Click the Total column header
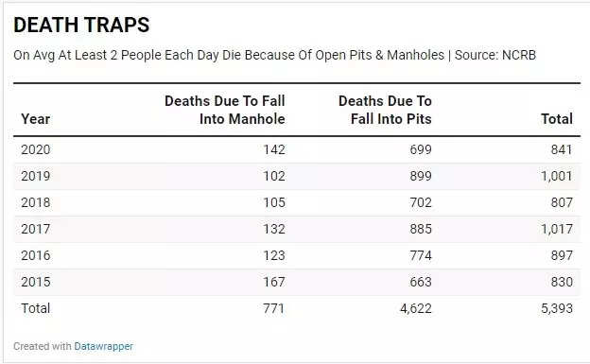Viewport: 590px width, 364px height. click(557, 119)
